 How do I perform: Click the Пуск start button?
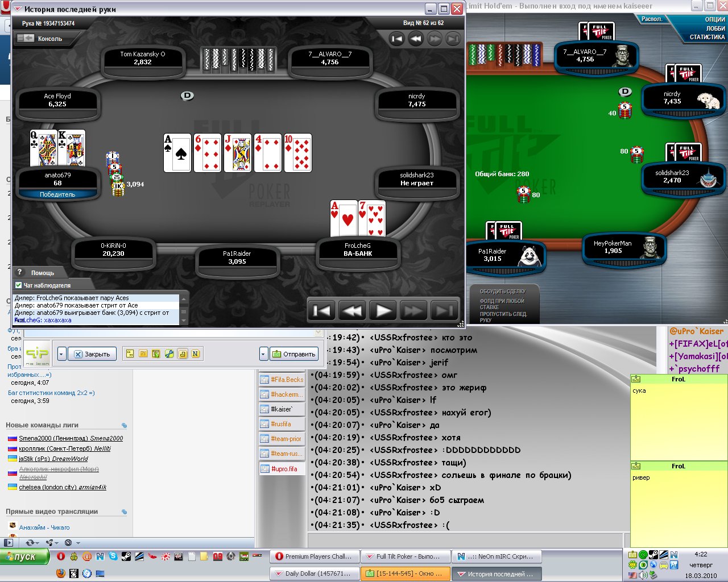24,556
